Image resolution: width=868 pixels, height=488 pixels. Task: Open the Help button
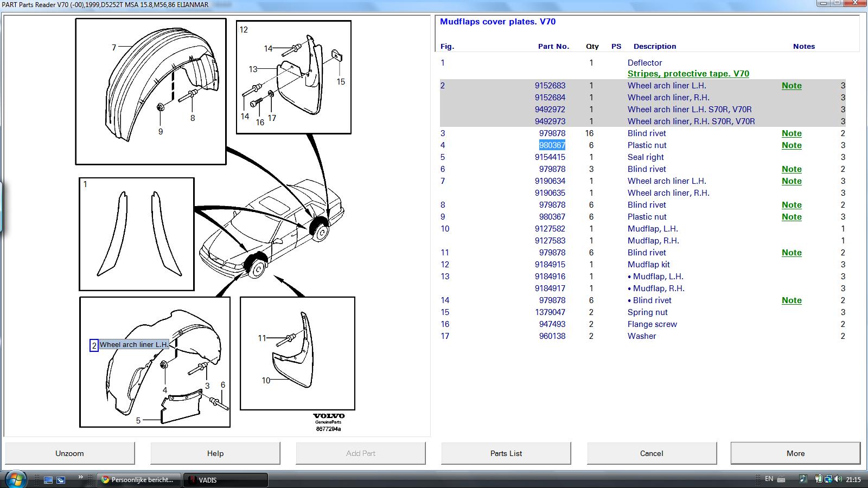[x=215, y=453]
